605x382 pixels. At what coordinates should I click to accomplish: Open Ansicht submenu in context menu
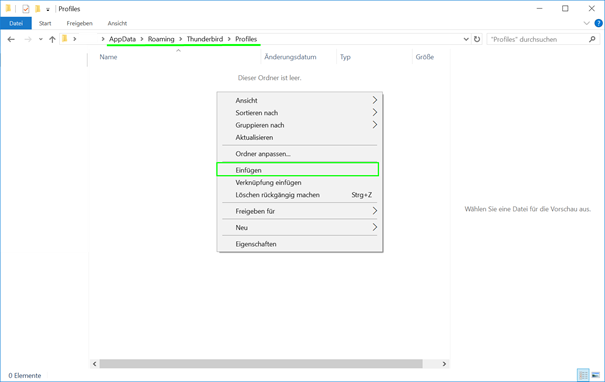(299, 100)
